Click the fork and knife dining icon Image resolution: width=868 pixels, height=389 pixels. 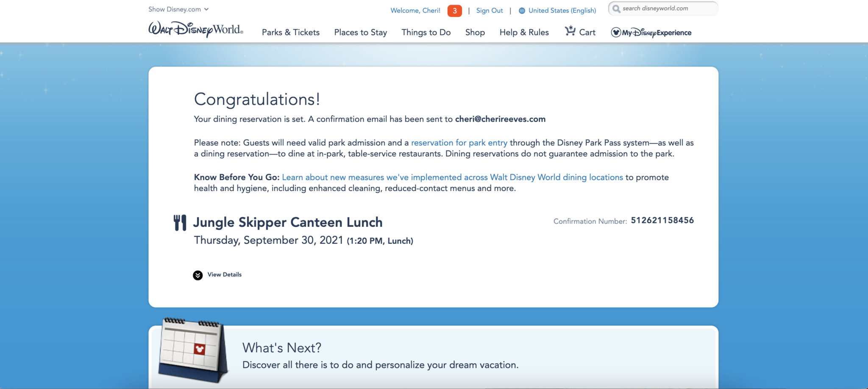(180, 222)
